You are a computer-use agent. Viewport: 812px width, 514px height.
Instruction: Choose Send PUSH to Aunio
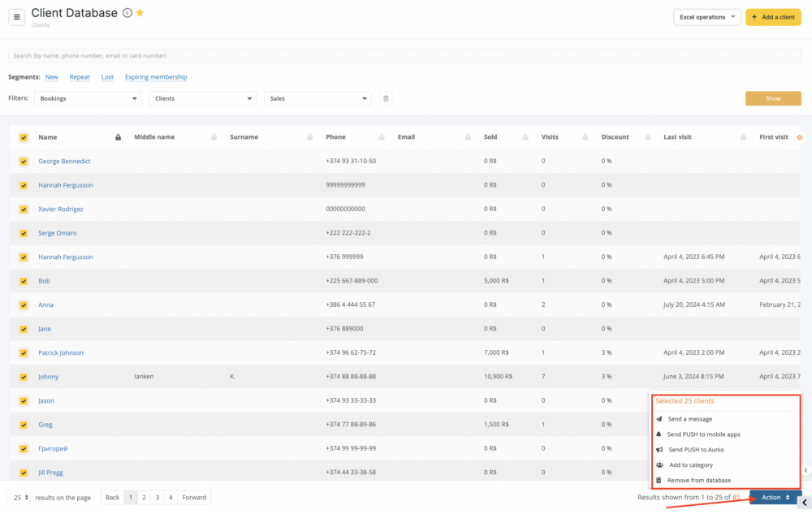696,450
